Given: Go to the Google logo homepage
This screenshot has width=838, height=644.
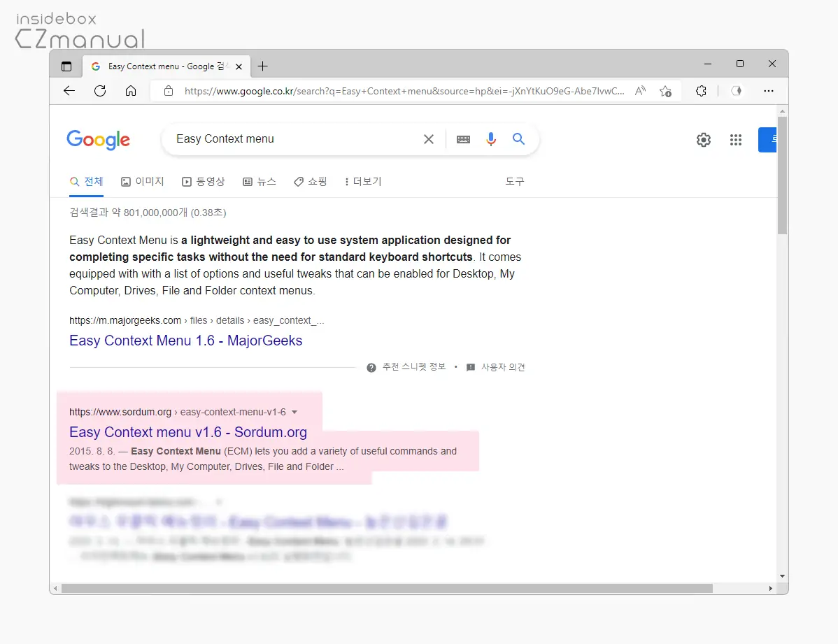Looking at the screenshot, I should point(99,139).
